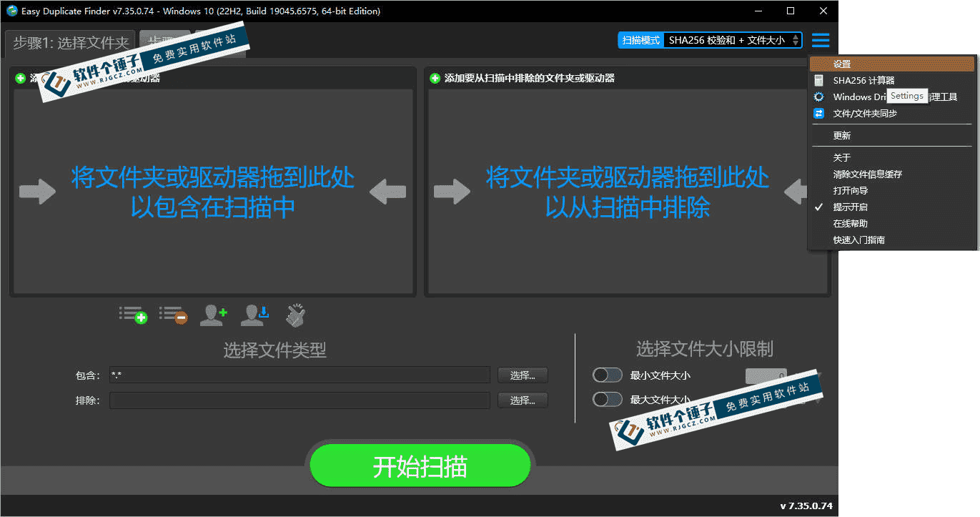Select the add list preset icon
Viewport: 980px width, 517px height.
tap(133, 315)
